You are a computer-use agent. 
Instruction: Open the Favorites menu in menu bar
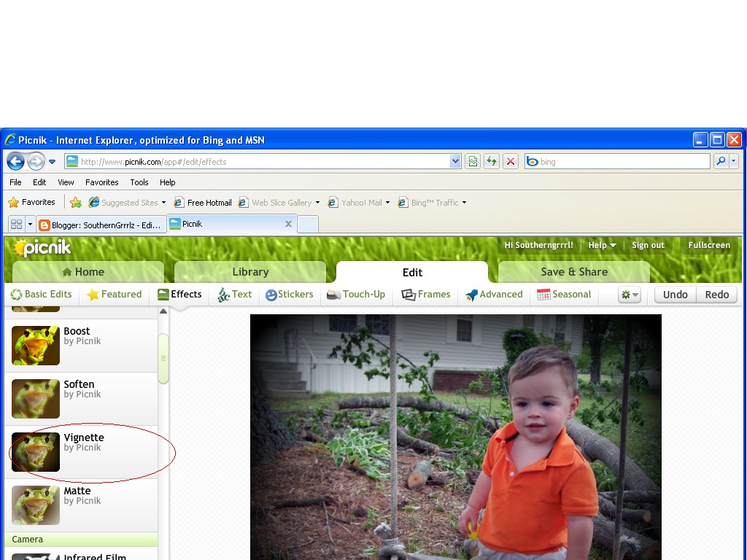pos(102,182)
